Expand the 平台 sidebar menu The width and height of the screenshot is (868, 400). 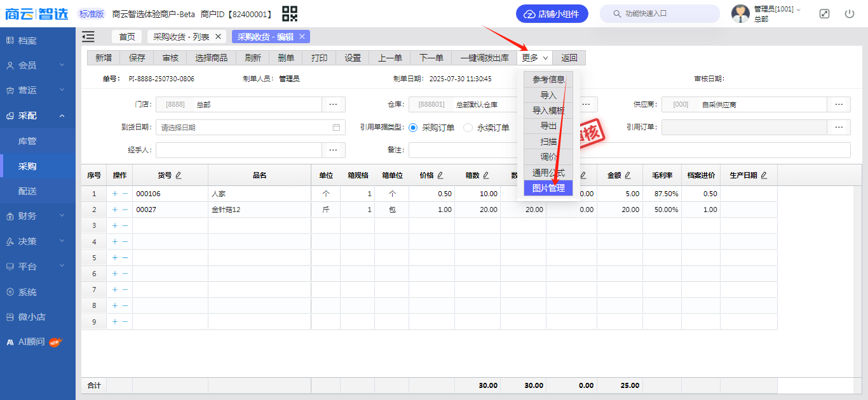tap(37, 267)
